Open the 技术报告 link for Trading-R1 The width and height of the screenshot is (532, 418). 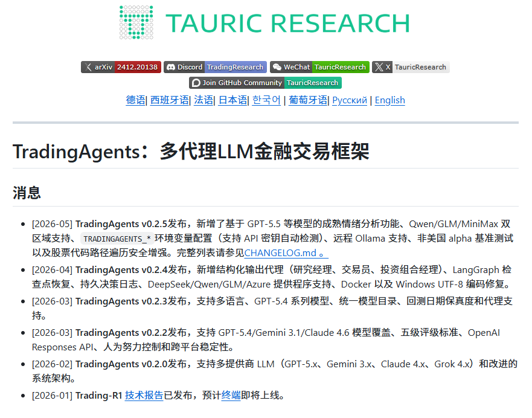point(144,395)
